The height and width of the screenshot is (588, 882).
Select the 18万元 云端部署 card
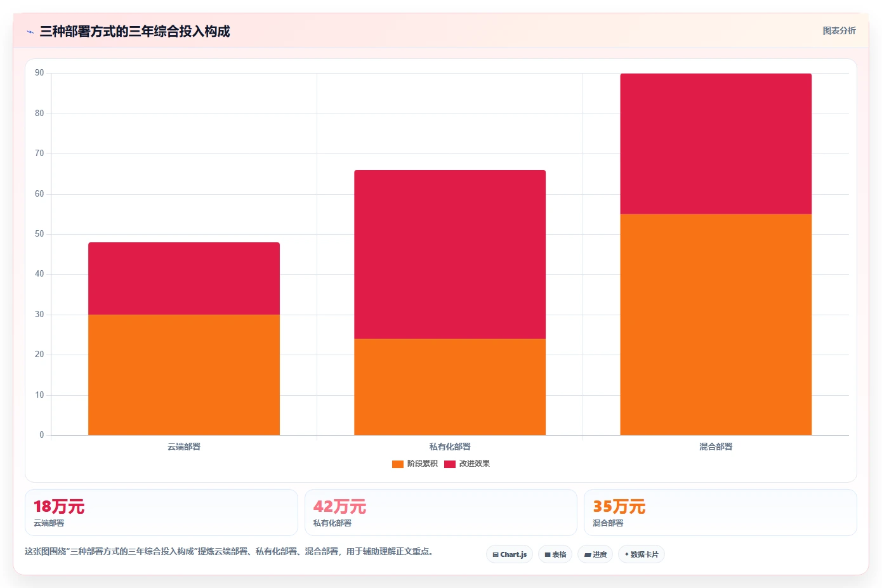coord(161,513)
